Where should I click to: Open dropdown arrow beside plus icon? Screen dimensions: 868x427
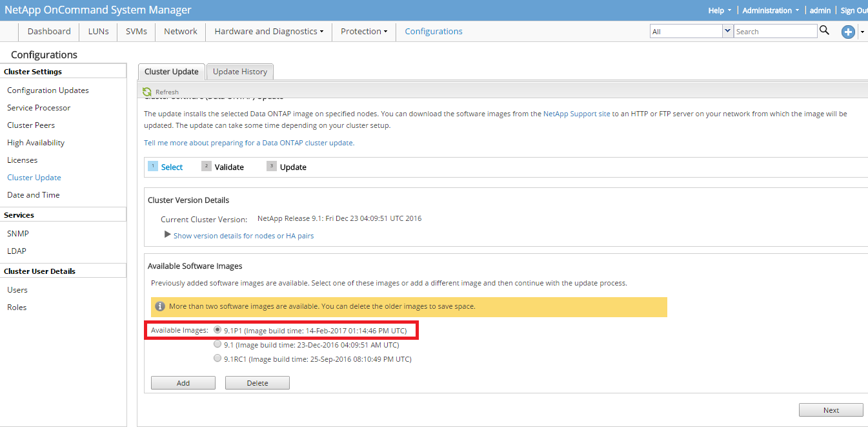pyautogui.click(x=862, y=32)
